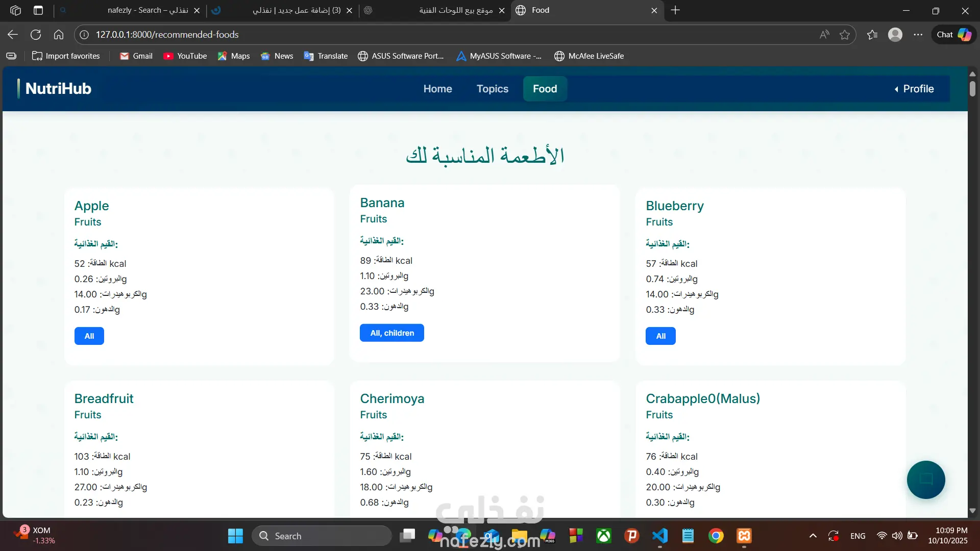Go to Home in NutriHub navbar

437,89
